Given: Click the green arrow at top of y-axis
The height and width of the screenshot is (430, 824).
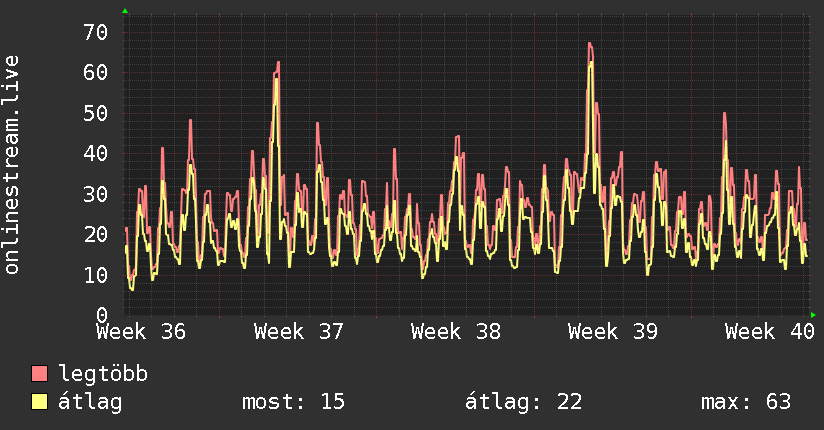Looking at the screenshot, I should pos(125,11).
